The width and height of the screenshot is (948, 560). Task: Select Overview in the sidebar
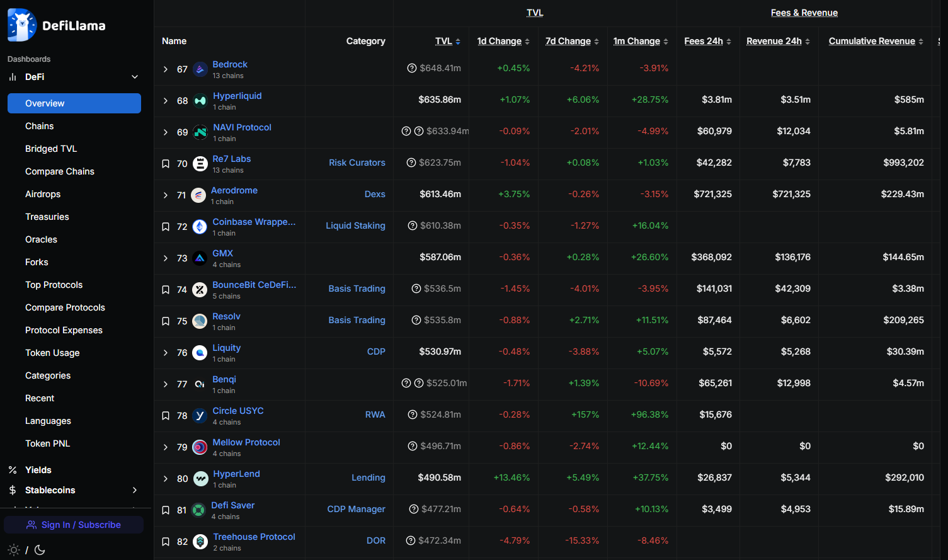pos(74,103)
